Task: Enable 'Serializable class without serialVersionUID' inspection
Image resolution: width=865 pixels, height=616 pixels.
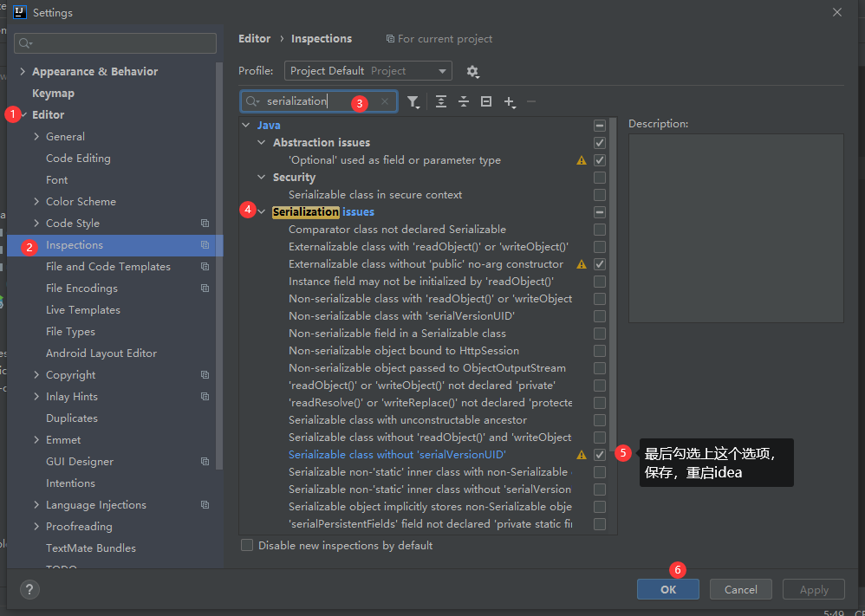Action: (599, 454)
